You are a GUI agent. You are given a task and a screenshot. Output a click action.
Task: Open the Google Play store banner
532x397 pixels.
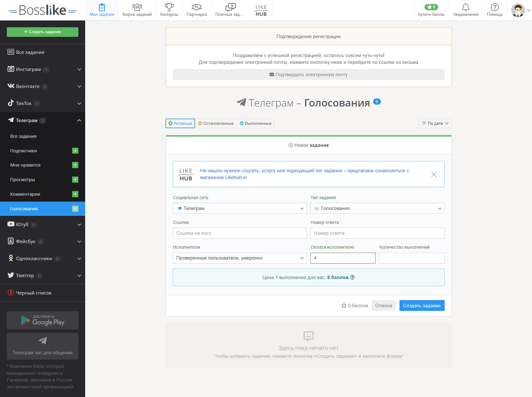pyautogui.click(x=42, y=320)
